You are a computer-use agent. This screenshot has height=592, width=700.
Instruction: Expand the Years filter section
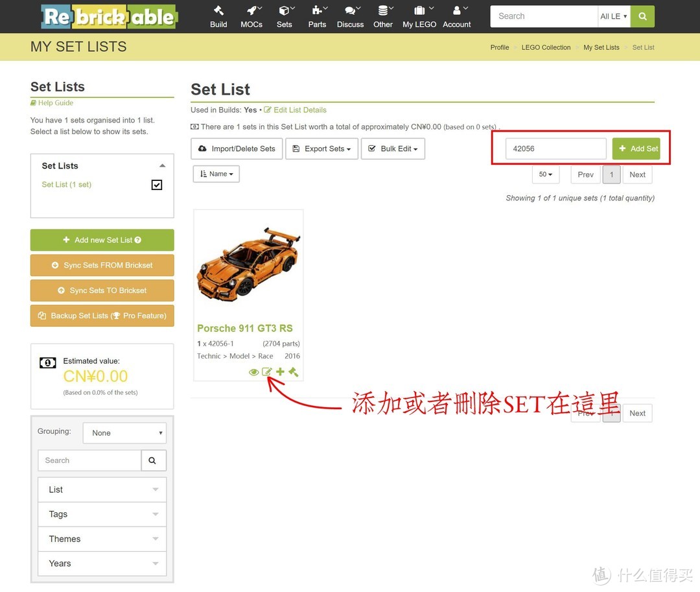tap(102, 563)
